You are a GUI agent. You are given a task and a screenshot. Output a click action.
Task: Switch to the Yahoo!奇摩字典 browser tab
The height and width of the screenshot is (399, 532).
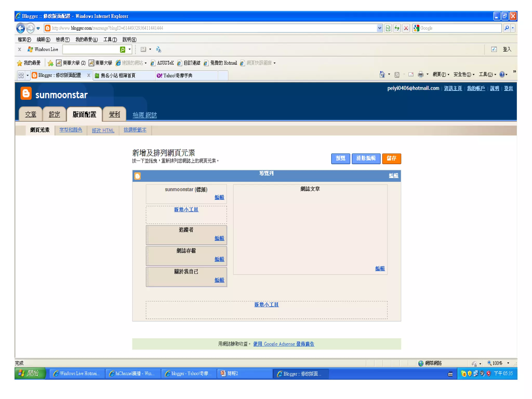click(x=178, y=75)
